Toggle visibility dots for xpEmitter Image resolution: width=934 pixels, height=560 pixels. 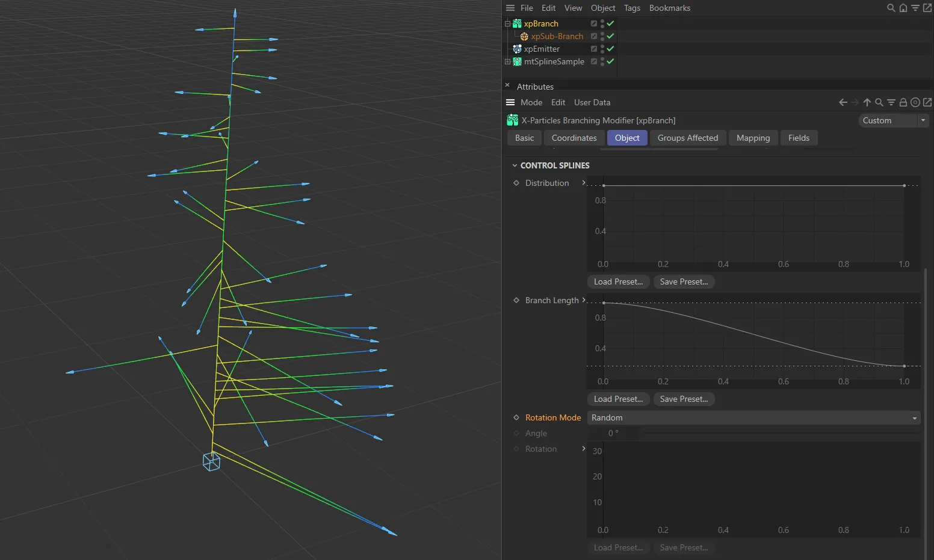(x=602, y=49)
